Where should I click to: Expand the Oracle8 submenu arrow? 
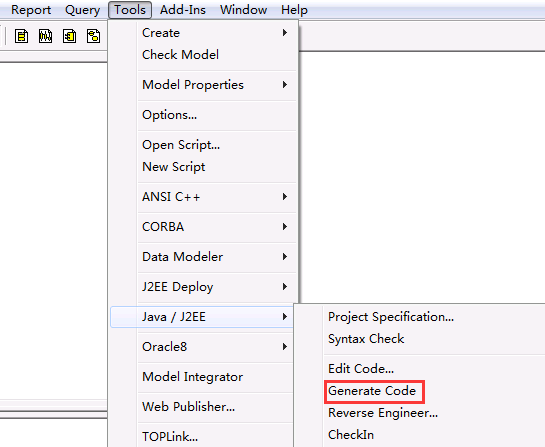[x=285, y=347]
